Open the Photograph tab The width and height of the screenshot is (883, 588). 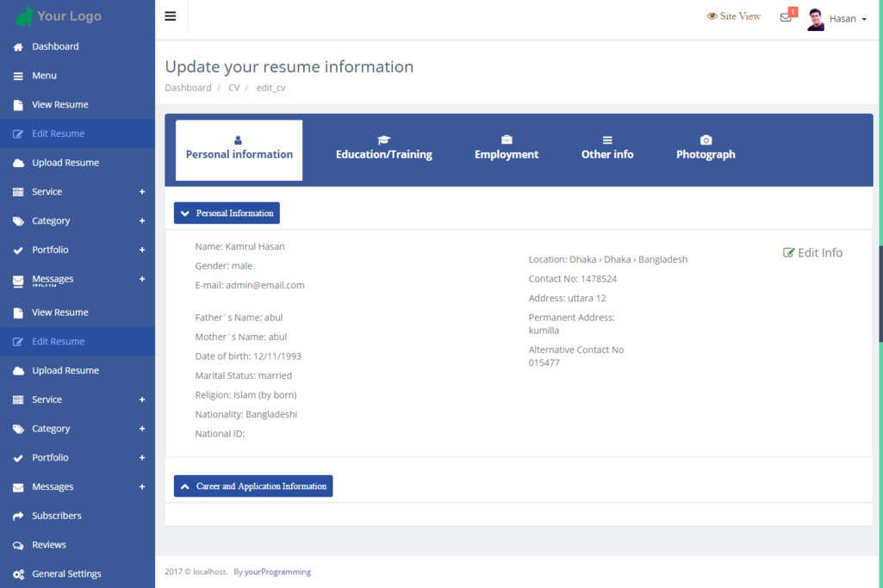click(706, 148)
